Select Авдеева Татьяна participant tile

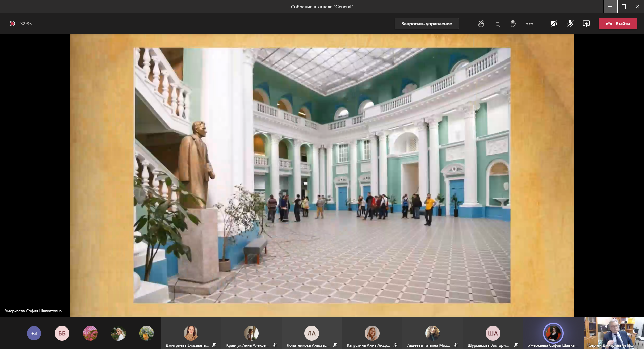pyautogui.click(x=432, y=334)
